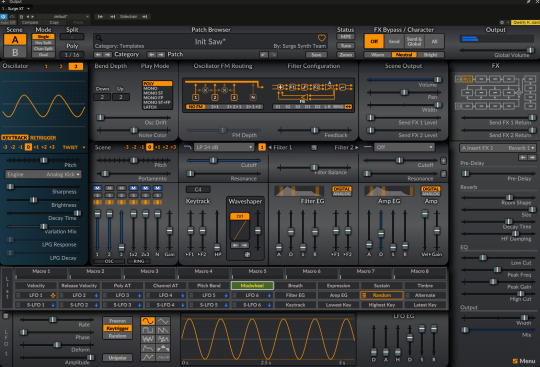Screen dimensions: 540x367
Task: Toggle LFO Unipolar mode
Action: [117, 358]
